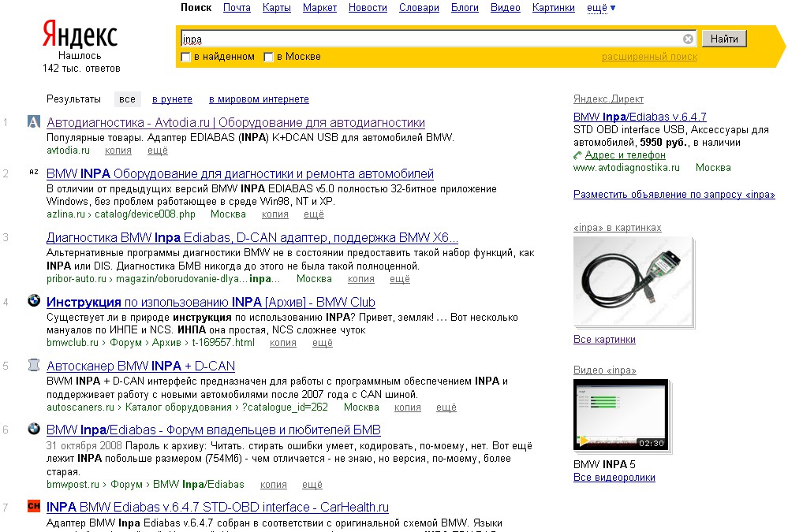Open расширенный поиск link

click(649, 57)
